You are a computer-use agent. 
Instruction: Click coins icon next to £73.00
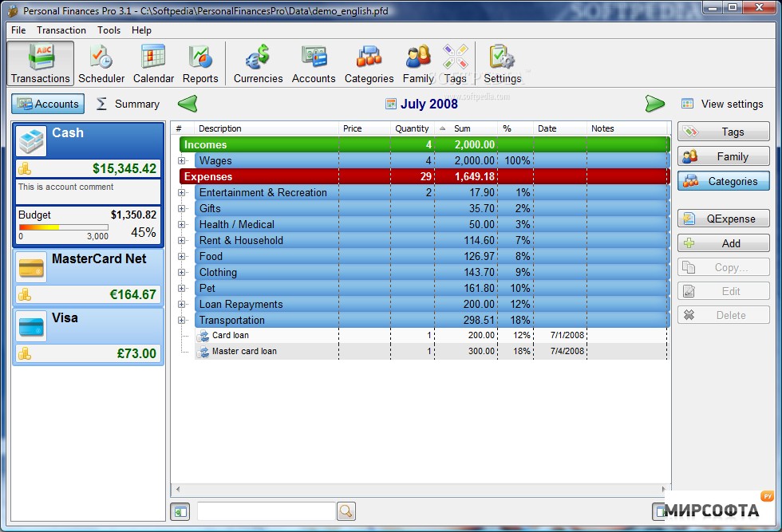point(25,353)
